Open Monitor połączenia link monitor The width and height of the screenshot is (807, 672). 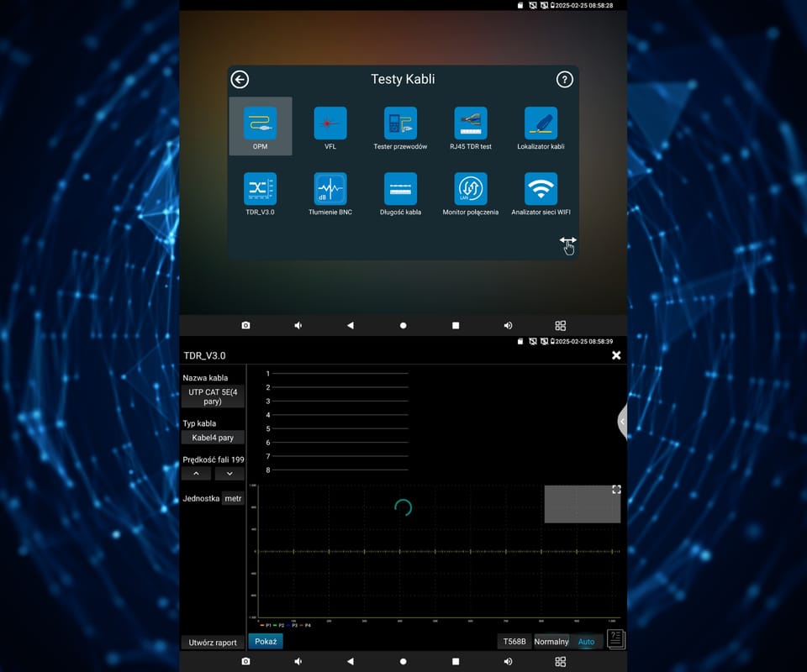(x=471, y=189)
